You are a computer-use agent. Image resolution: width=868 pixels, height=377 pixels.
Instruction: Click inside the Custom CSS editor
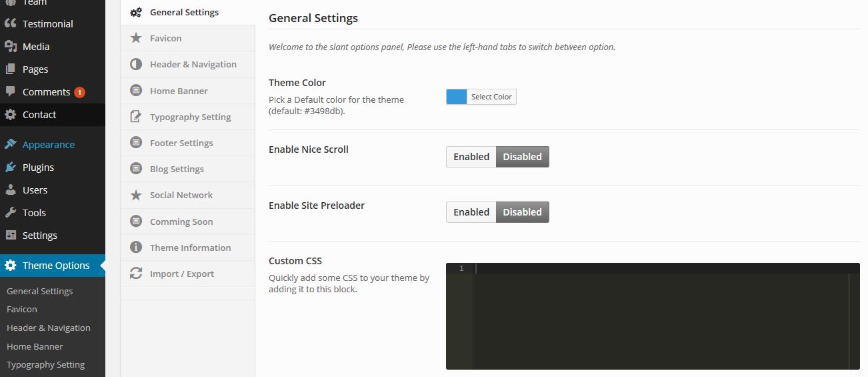click(x=660, y=320)
